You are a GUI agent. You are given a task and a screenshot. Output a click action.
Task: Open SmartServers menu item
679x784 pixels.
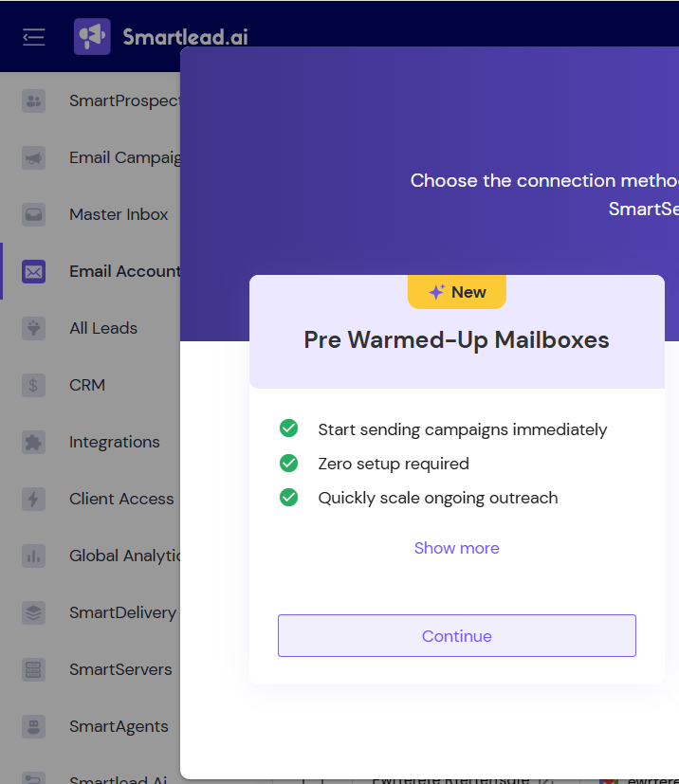120,669
